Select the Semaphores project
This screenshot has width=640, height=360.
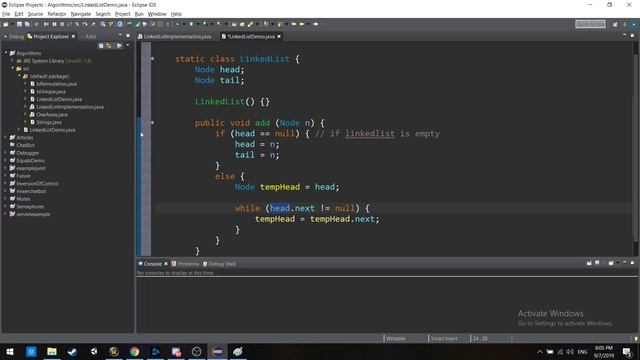pos(30,207)
